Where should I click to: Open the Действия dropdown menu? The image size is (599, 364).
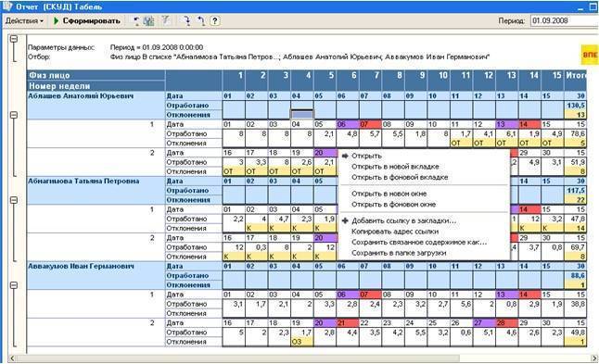(x=24, y=21)
